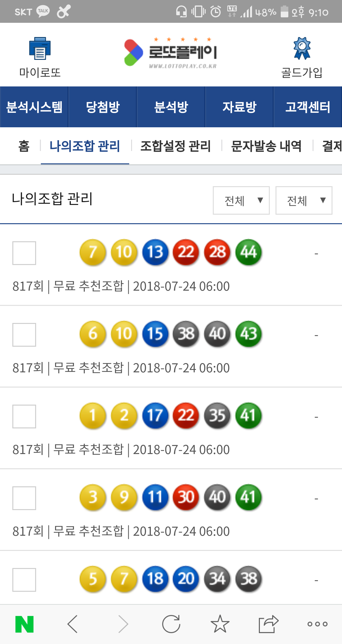Open the 문자발송 내역 tab
The height and width of the screenshot is (644, 342).
pos(266,146)
